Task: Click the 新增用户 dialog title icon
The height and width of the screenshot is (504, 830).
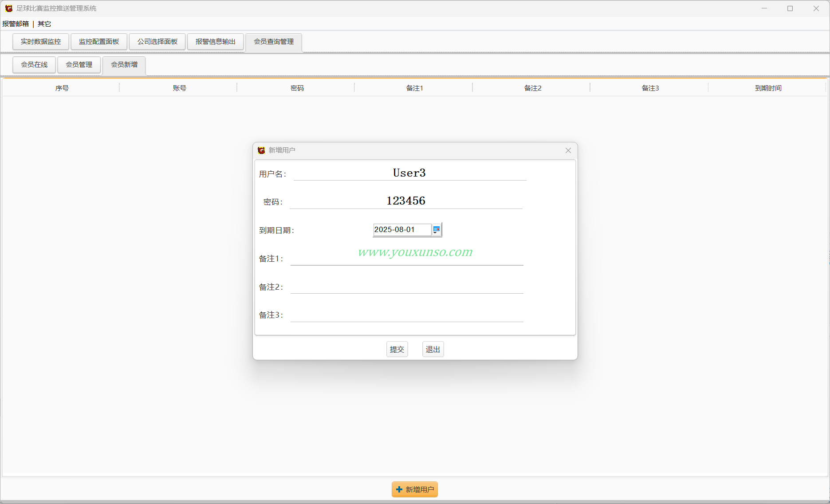Action: pyautogui.click(x=261, y=150)
